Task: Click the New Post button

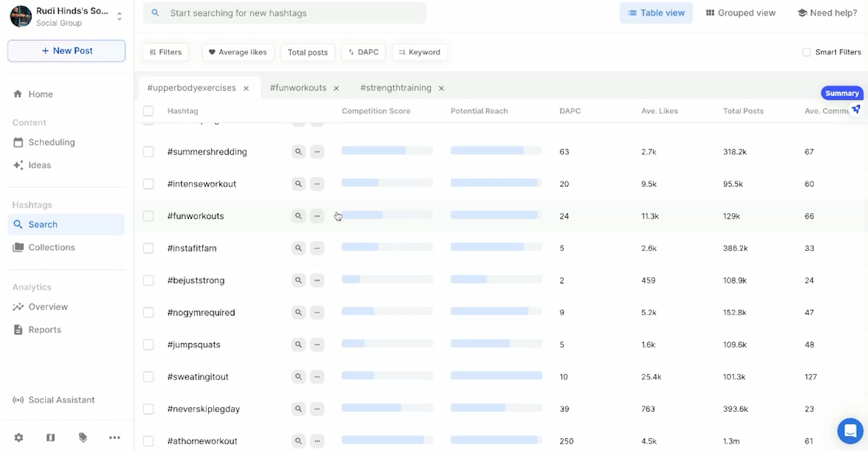Action: 67,50
